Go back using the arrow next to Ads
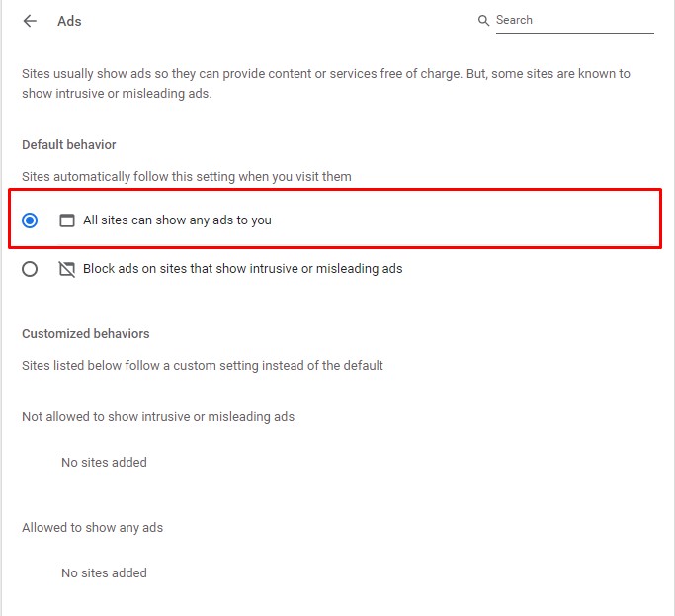This screenshot has width=675, height=616. (30, 21)
